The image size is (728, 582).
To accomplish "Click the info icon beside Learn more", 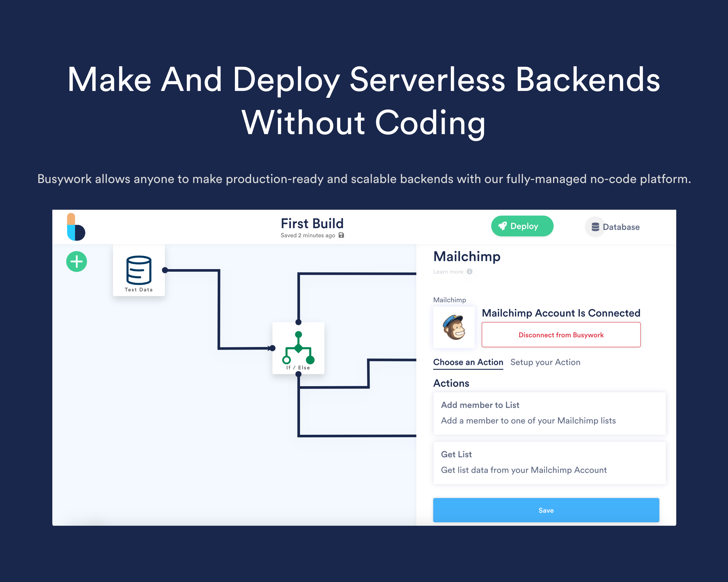I will pos(469,272).
